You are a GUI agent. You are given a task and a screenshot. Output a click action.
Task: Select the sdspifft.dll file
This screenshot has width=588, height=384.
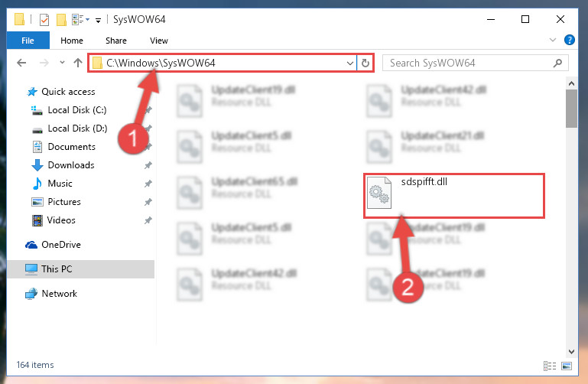453,196
